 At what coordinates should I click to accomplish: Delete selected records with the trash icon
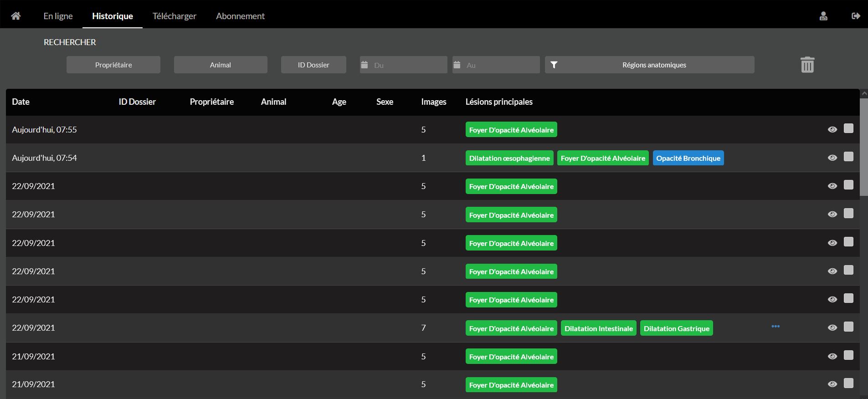[807, 65]
